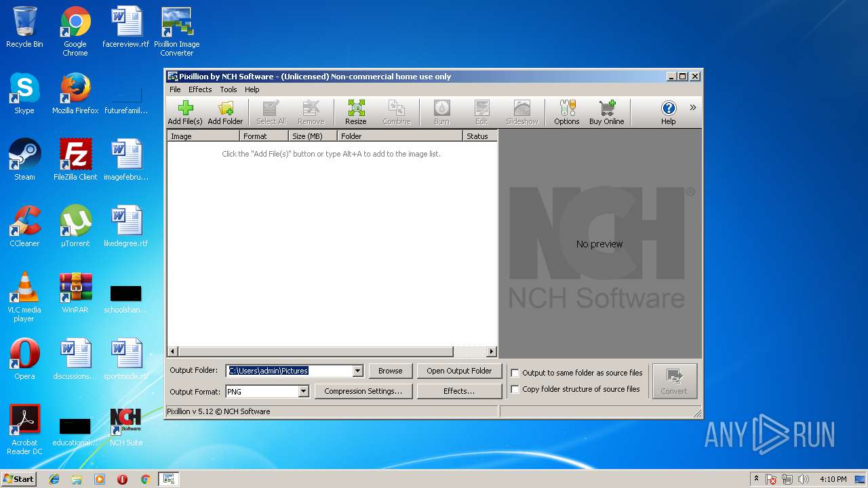Click the Edit toolbar icon
Screen dimensions: 868x488
pos(481,113)
